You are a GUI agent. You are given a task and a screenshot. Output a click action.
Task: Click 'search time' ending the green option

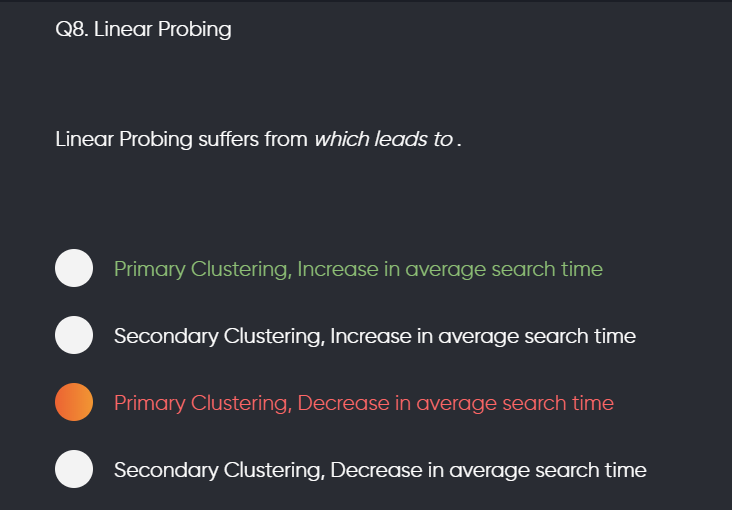(547, 269)
